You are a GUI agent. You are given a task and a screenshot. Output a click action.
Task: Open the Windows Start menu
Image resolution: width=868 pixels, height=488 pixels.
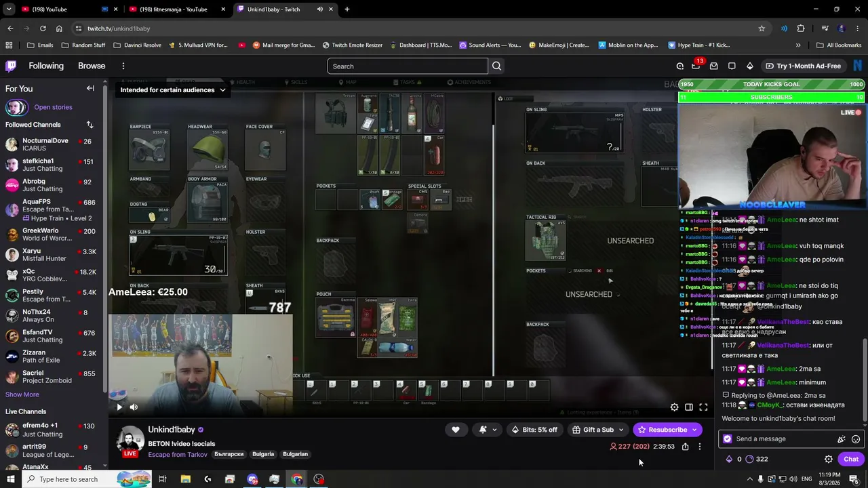(x=11, y=479)
